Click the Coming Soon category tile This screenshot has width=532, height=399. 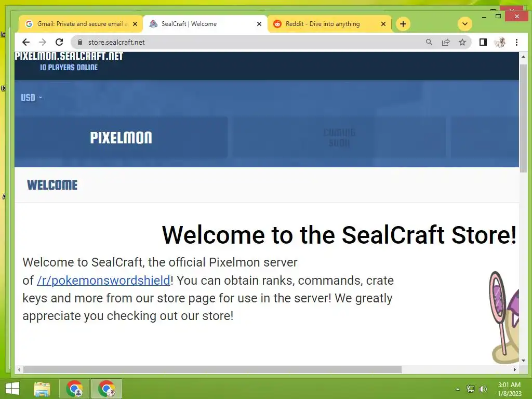pyautogui.click(x=339, y=137)
